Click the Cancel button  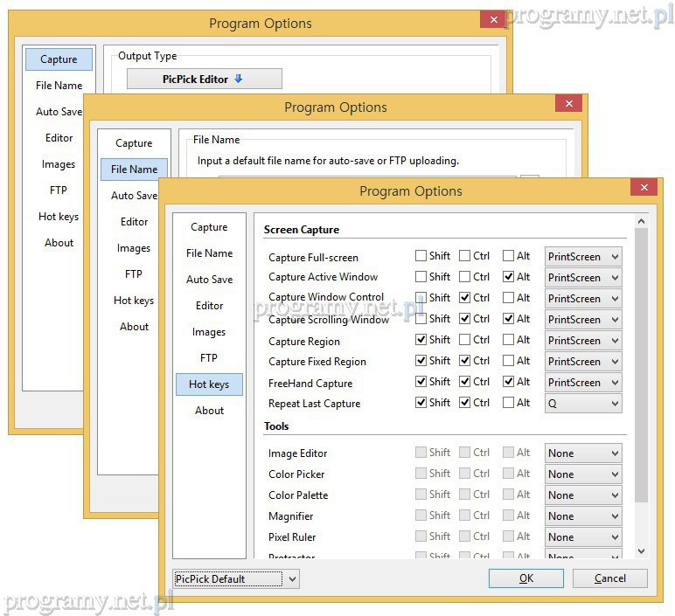(x=609, y=578)
